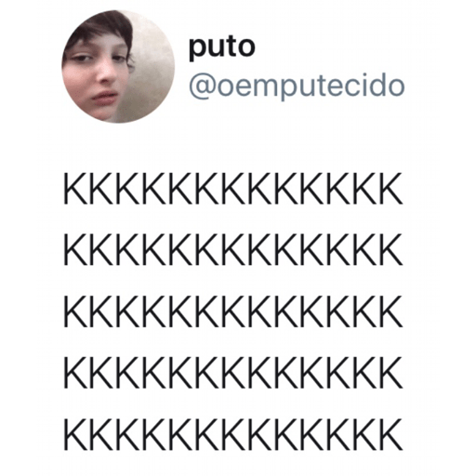
Task: Select the last line of K letters
Action: (233, 434)
